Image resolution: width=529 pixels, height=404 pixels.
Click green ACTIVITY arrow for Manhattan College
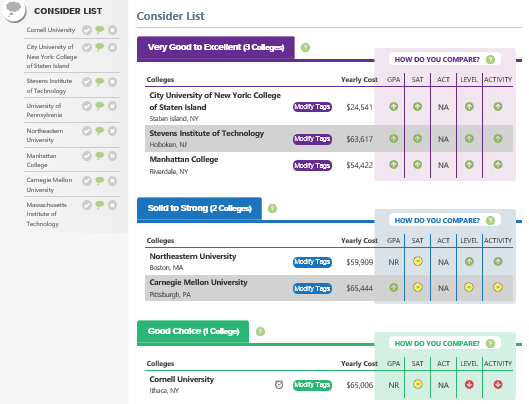point(498,164)
